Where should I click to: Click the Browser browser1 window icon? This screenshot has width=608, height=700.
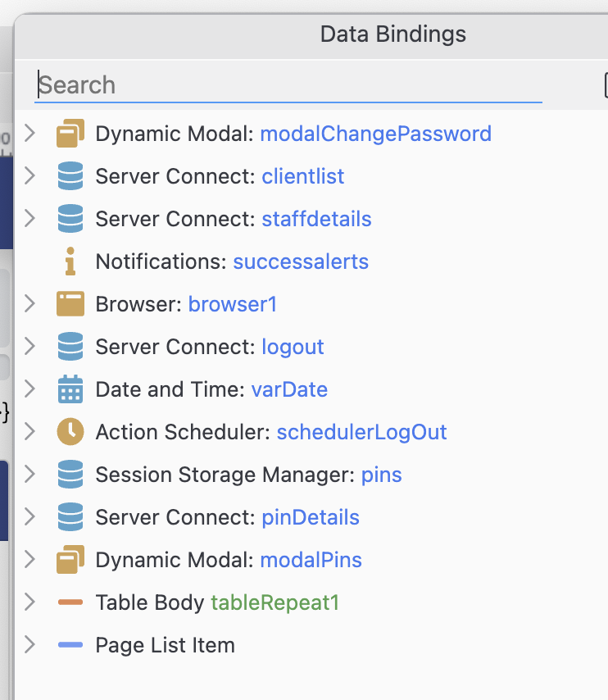point(70,304)
